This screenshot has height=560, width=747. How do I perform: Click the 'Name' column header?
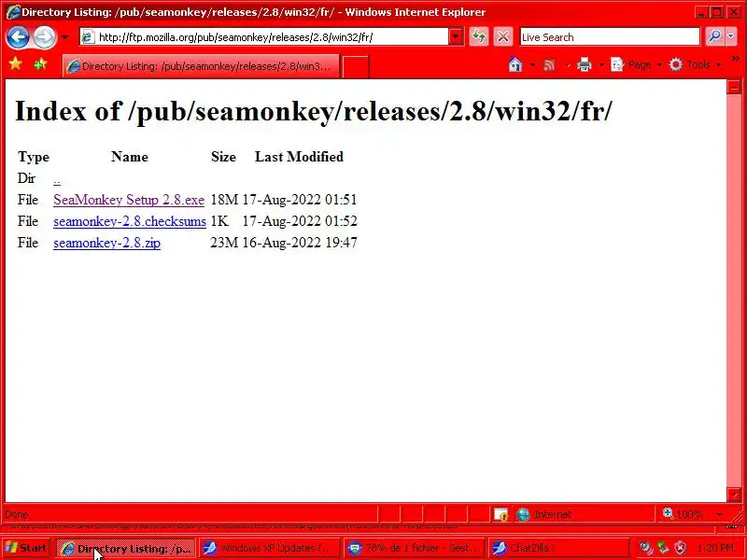130,157
